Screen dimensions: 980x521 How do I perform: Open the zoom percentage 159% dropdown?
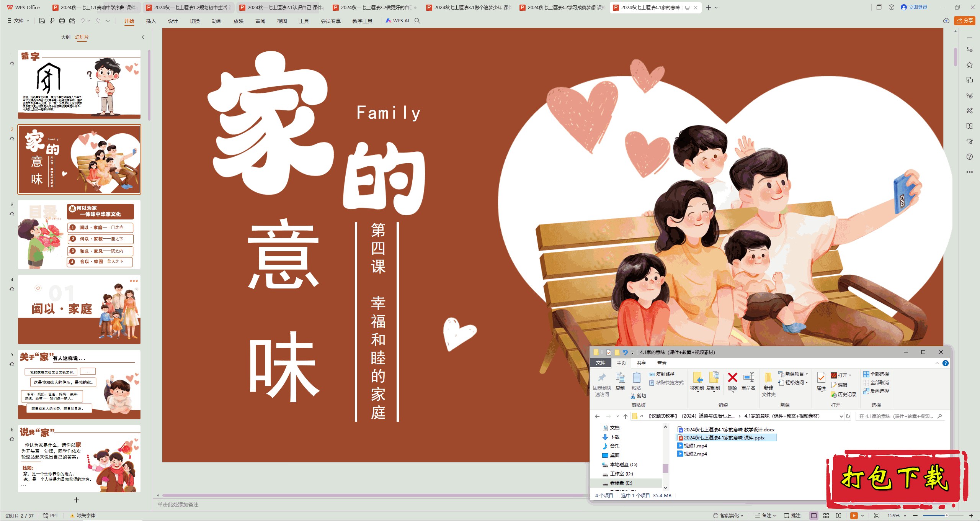pos(905,516)
